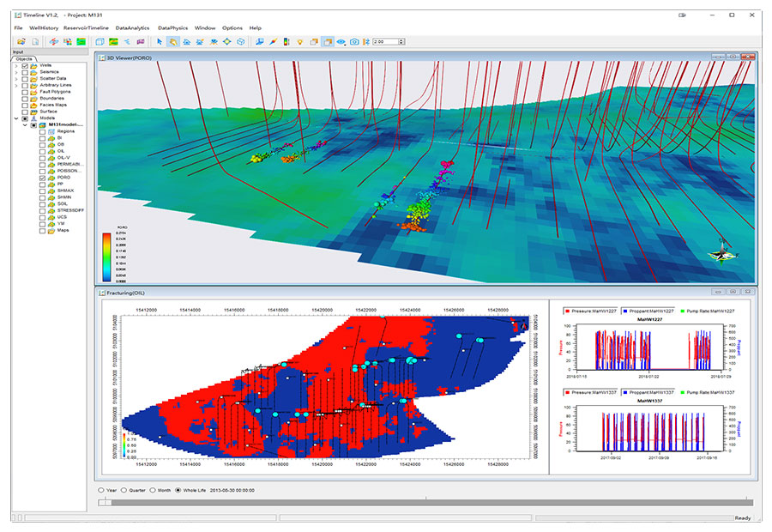Click the green-yellow contour map toolbar icon
The height and width of the screenshot is (532, 772).
coord(113,42)
